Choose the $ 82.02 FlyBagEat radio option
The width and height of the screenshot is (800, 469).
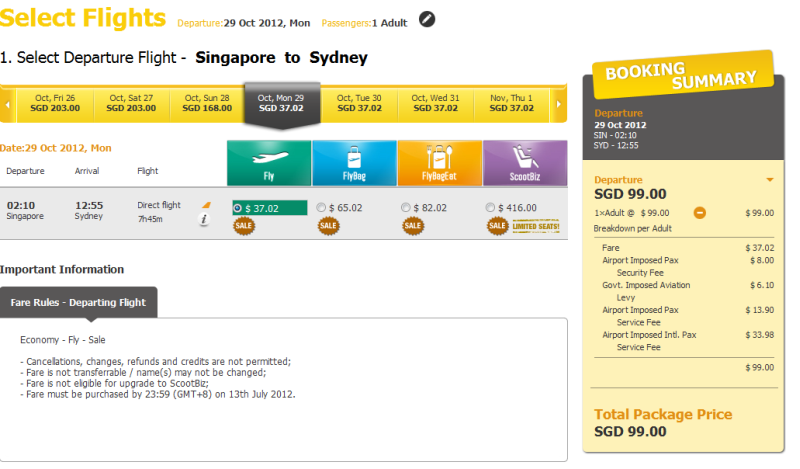[406, 208]
